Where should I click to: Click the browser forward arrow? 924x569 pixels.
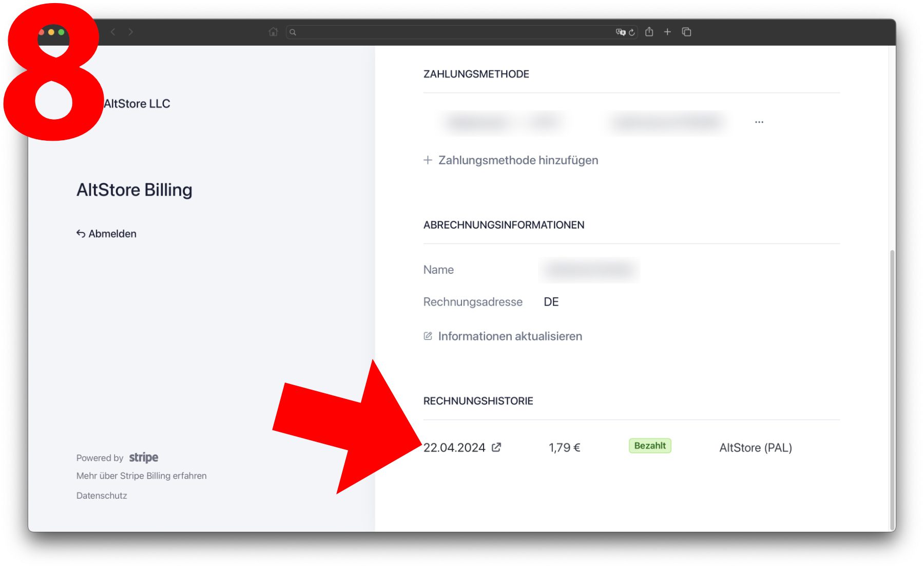[x=131, y=32]
